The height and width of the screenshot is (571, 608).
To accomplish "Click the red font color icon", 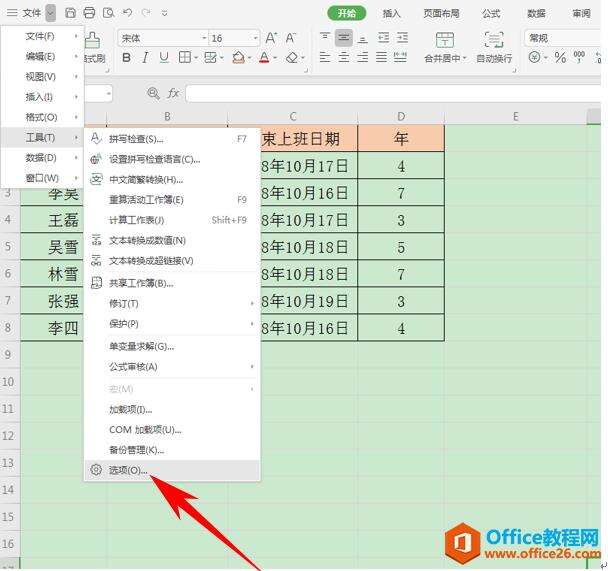I will point(264,58).
